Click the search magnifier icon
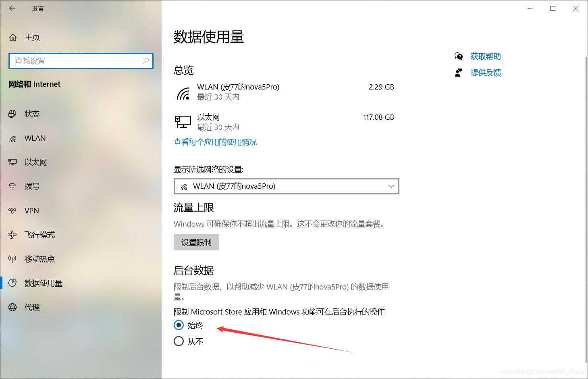The width and height of the screenshot is (588, 379). click(x=145, y=61)
